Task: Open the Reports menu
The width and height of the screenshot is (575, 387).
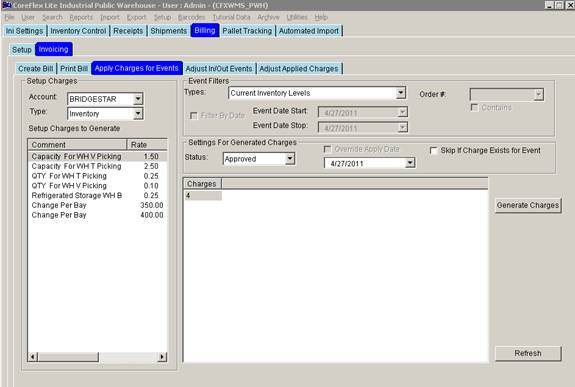Action: coord(81,17)
